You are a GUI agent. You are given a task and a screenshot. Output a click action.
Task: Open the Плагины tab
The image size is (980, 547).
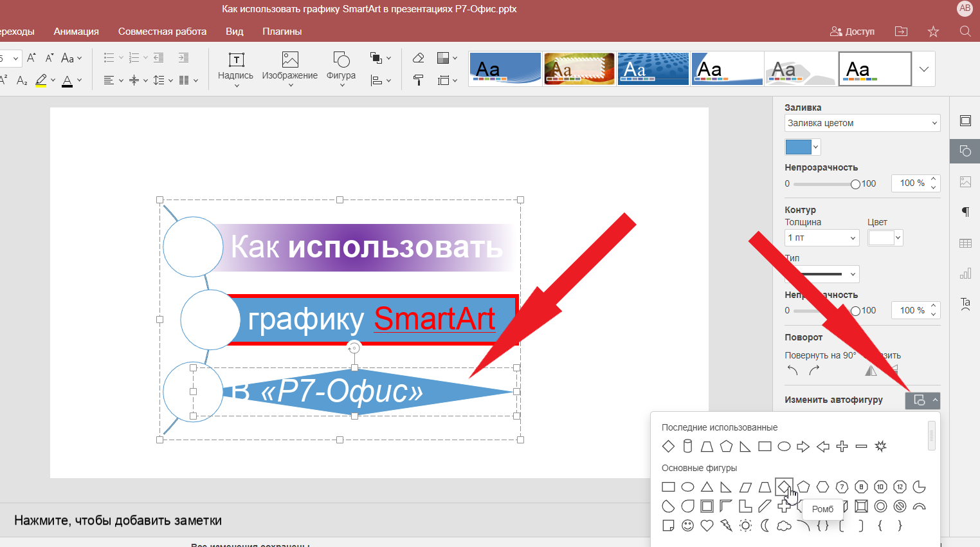[x=282, y=31]
